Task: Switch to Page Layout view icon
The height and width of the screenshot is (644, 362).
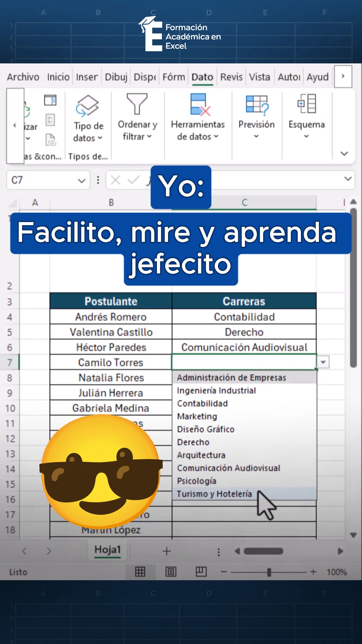Action: click(x=171, y=572)
